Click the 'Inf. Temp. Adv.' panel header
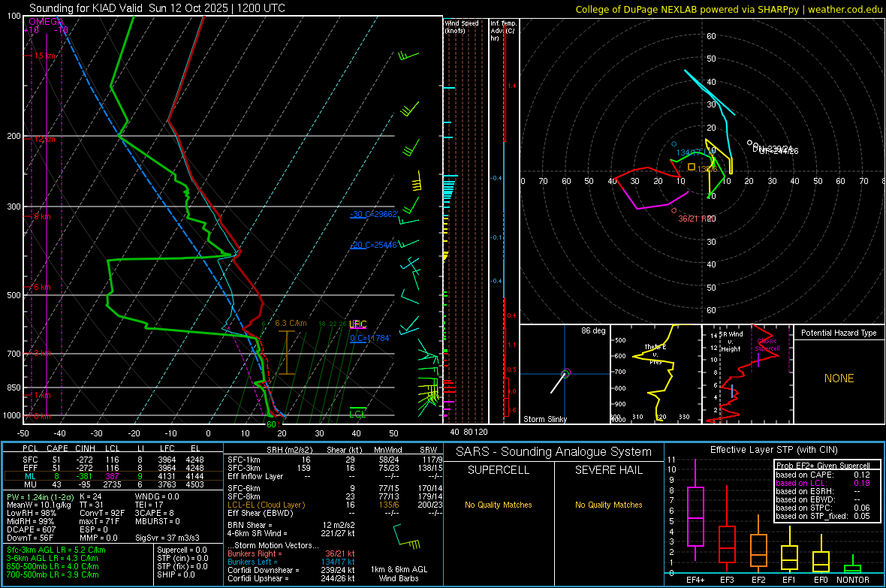 [503, 31]
